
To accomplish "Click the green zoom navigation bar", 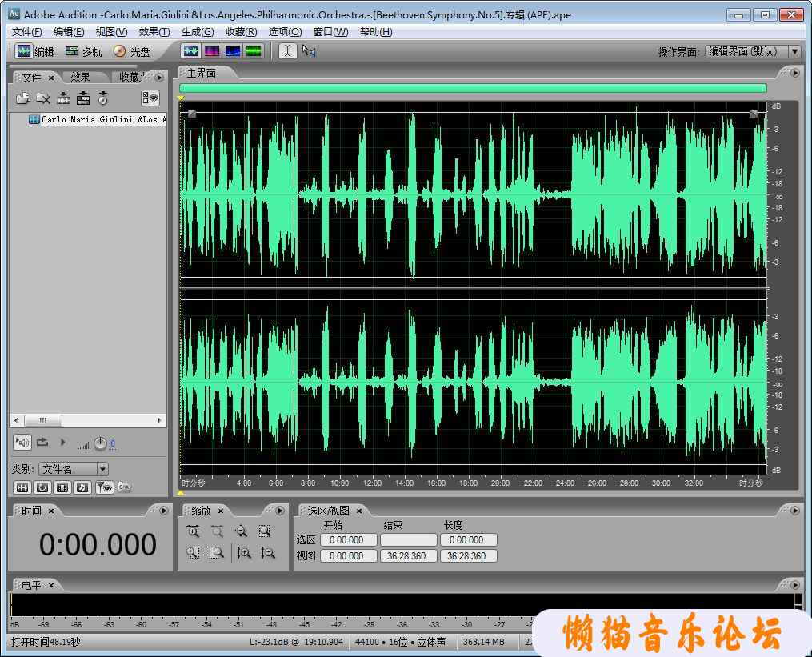I will (473, 88).
